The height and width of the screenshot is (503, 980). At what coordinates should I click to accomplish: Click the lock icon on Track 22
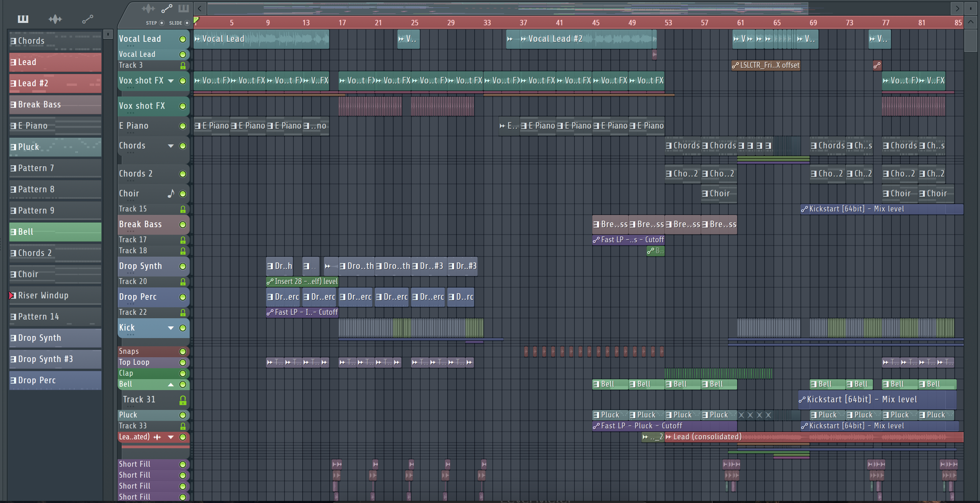pyautogui.click(x=183, y=313)
